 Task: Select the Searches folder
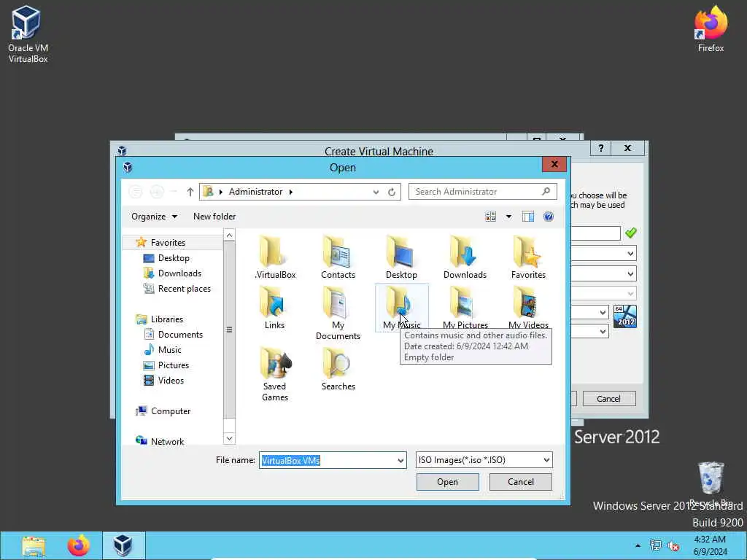click(338, 369)
